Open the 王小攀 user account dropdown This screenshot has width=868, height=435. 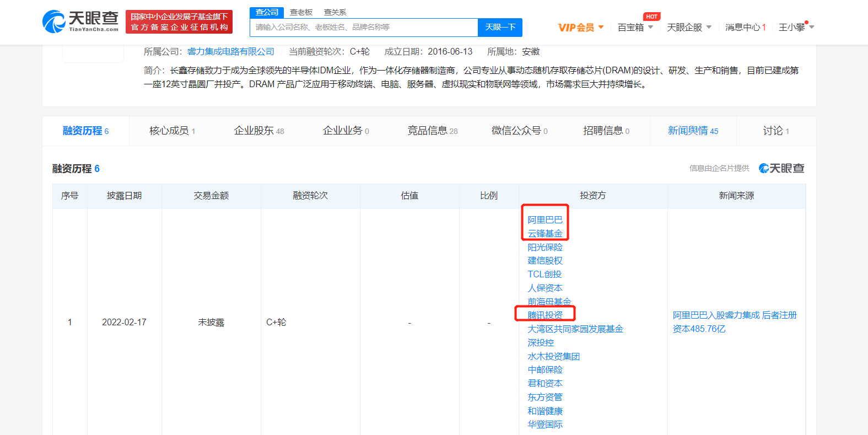[x=796, y=27]
